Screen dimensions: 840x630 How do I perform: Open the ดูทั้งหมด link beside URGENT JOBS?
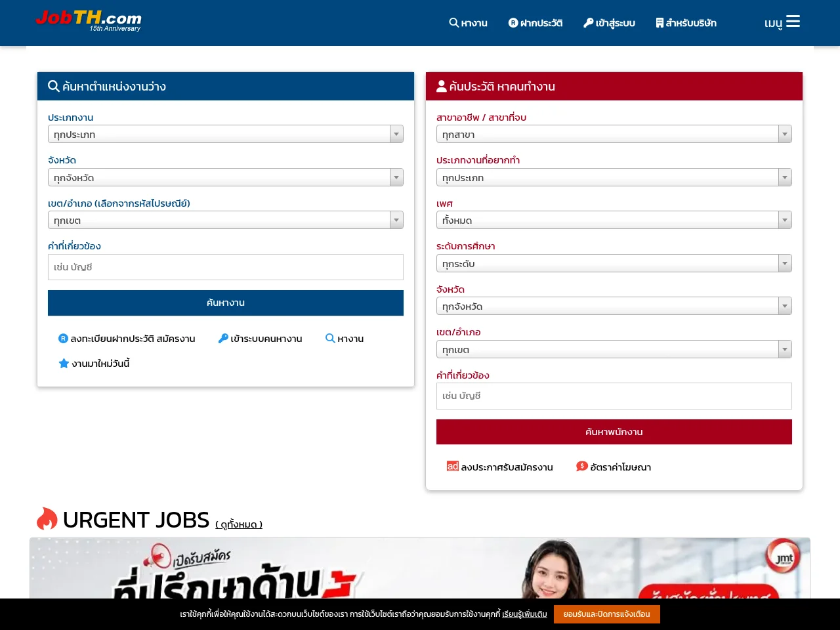[x=239, y=524]
